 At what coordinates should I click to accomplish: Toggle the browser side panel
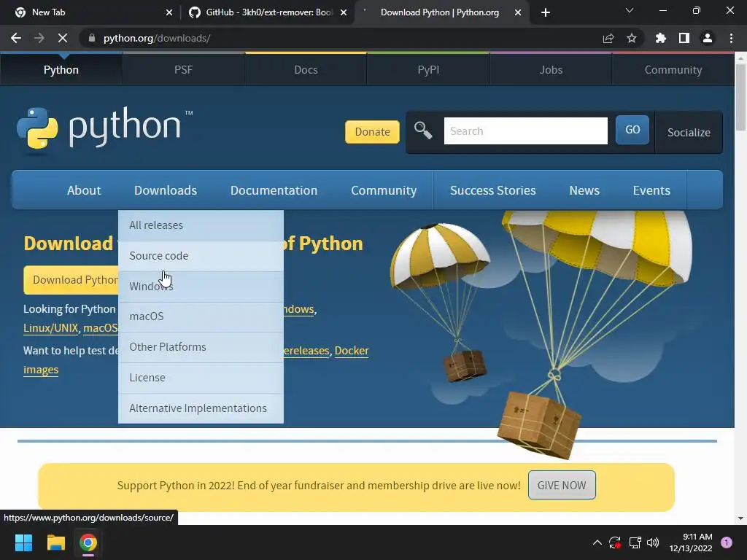coord(684,38)
